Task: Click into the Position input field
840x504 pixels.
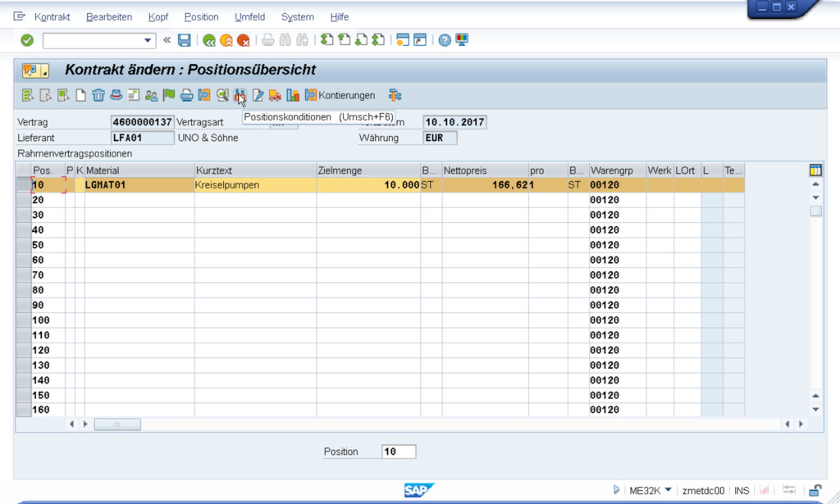Action: 399,452
